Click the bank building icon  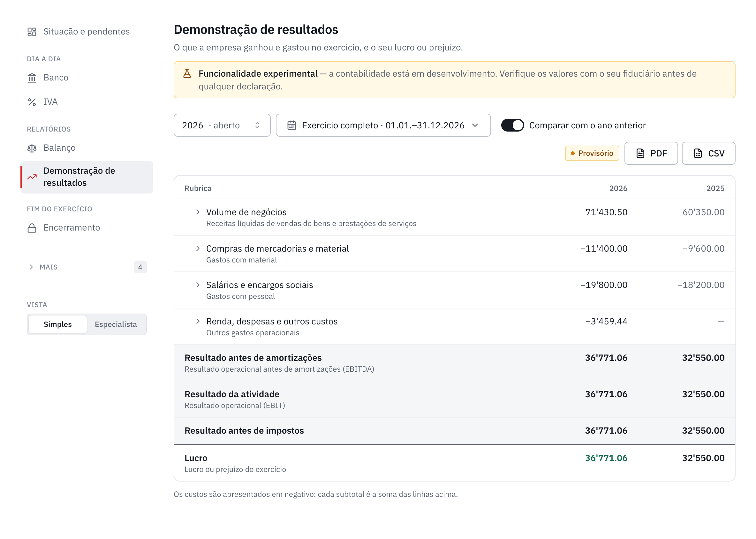(x=32, y=78)
